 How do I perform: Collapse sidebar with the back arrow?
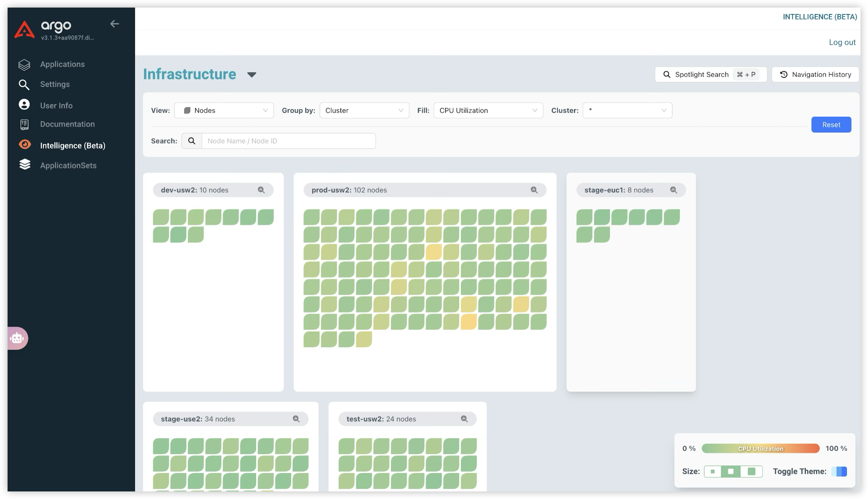click(114, 24)
